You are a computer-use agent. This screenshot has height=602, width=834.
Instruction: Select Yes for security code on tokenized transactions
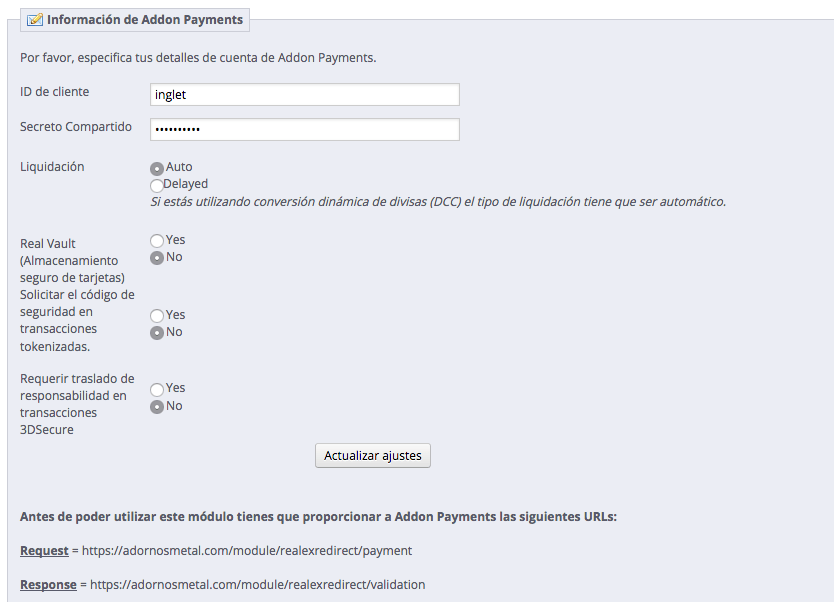(156, 316)
